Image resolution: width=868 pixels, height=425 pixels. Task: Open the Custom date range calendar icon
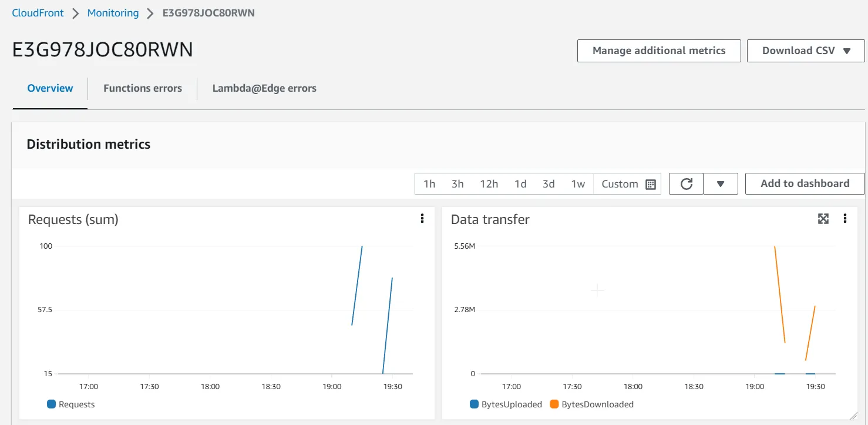coord(650,183)
